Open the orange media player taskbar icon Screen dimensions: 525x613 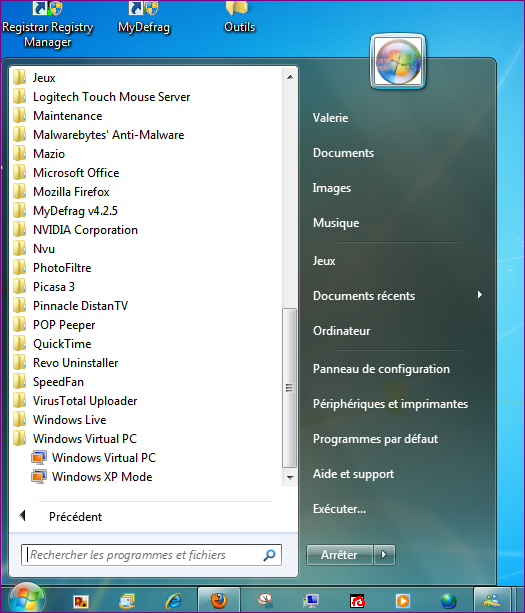pos(403,600)
